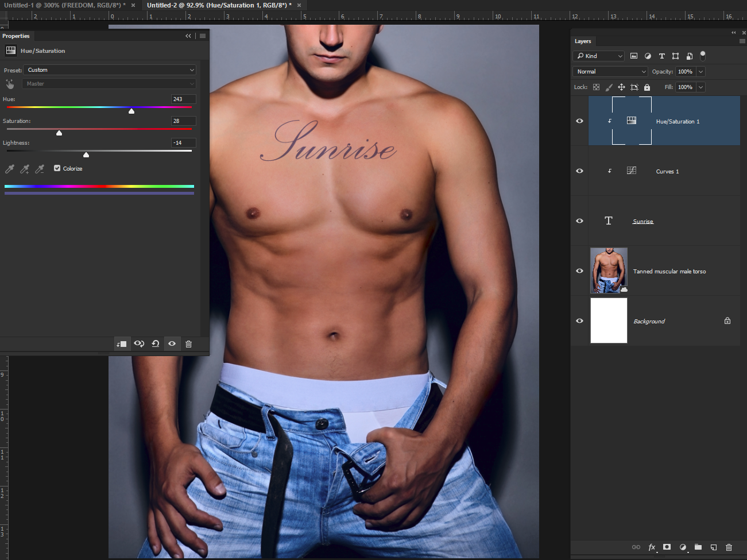Image resolution: width=747 pixels, height=560 pixels.
Task: Expand the Opacity value dropdown arrow
Action: pyautogui.click(x=700, y=72)
